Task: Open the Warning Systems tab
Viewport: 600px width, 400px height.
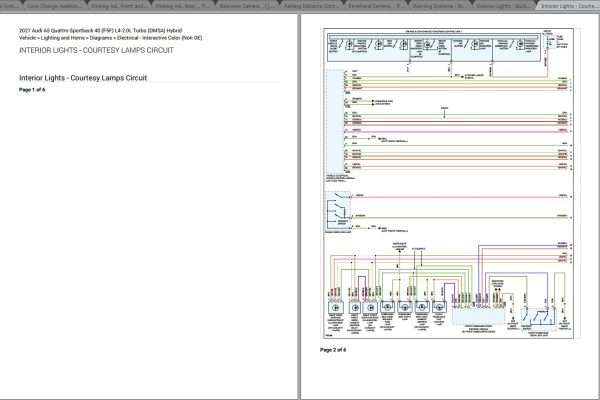Action: click(440, 6)
